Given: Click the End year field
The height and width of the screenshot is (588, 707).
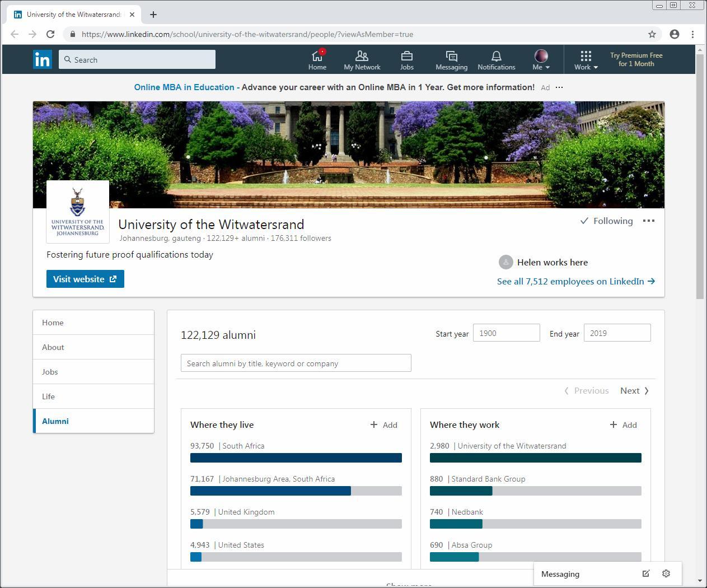Looking at the screenshot, I should point(617,333).
